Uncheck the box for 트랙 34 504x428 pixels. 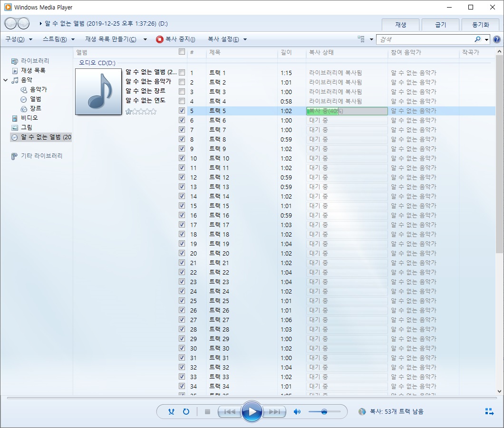[x=182, y=386]
